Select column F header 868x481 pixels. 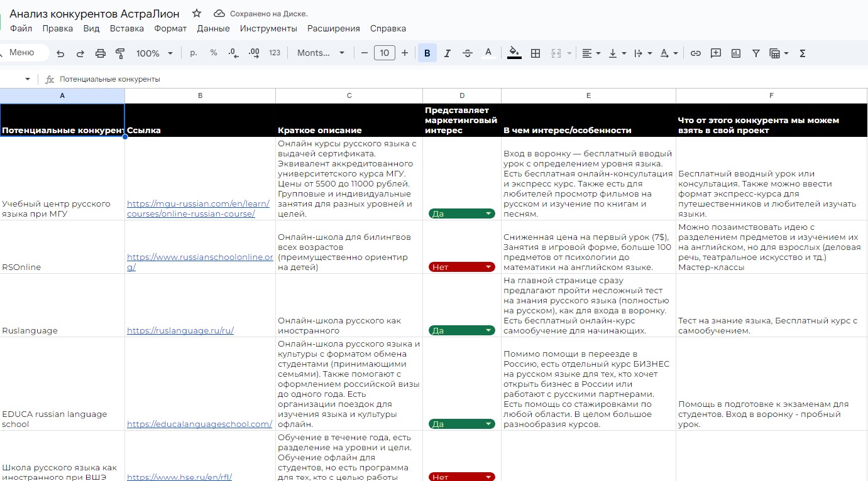771,95
